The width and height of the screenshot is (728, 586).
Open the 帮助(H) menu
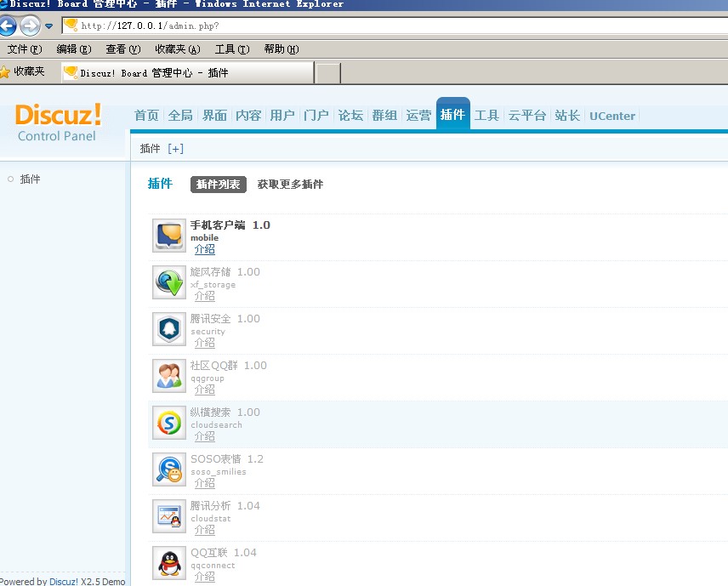pos(282,49)
